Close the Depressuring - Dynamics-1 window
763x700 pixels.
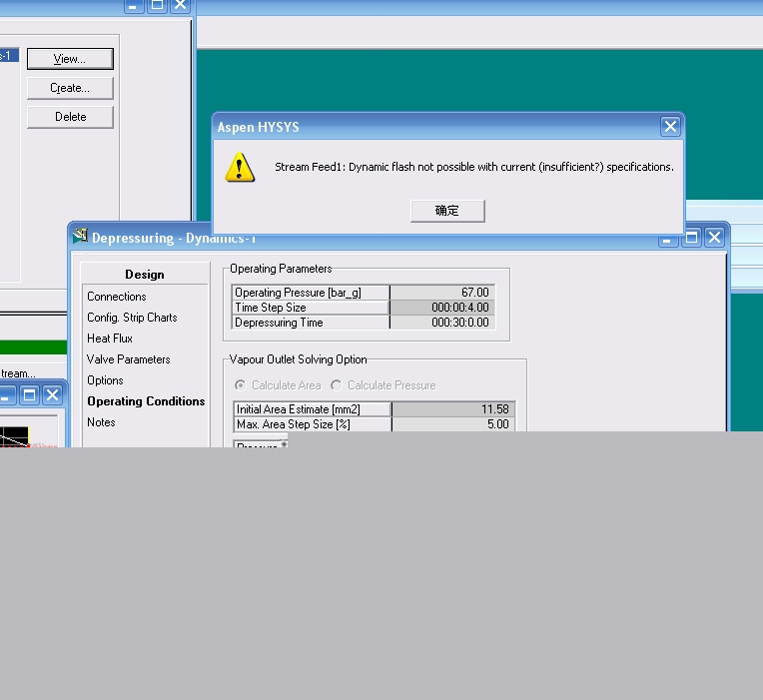pos(714,238)
